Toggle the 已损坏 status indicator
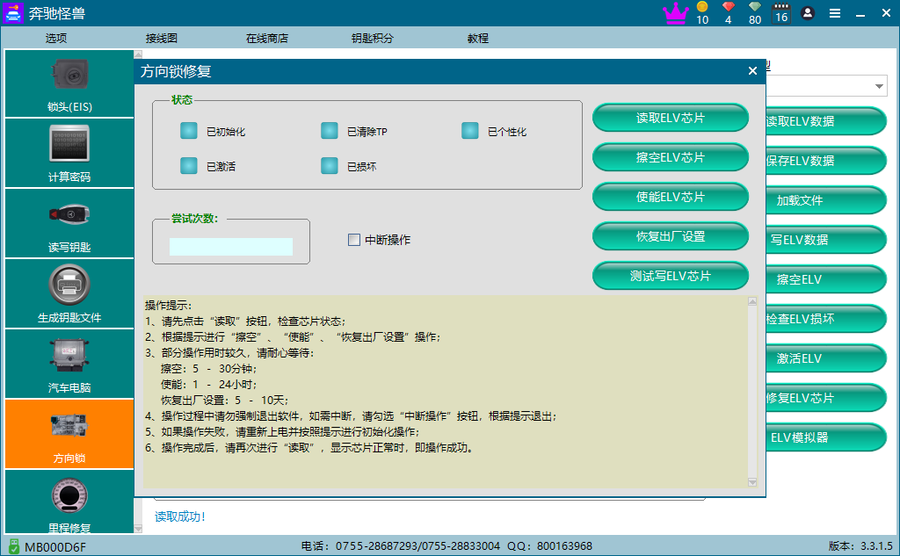The image size is (900, 556). 329,166
